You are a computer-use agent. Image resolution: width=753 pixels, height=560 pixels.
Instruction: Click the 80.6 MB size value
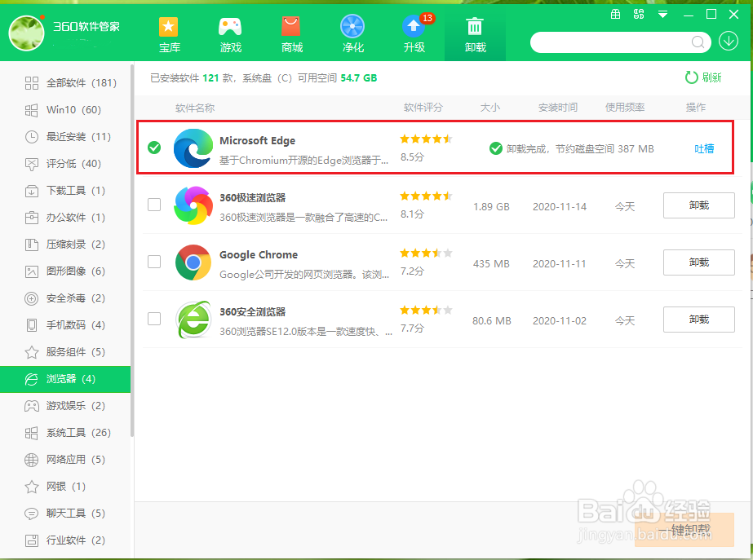click(492, 321)
